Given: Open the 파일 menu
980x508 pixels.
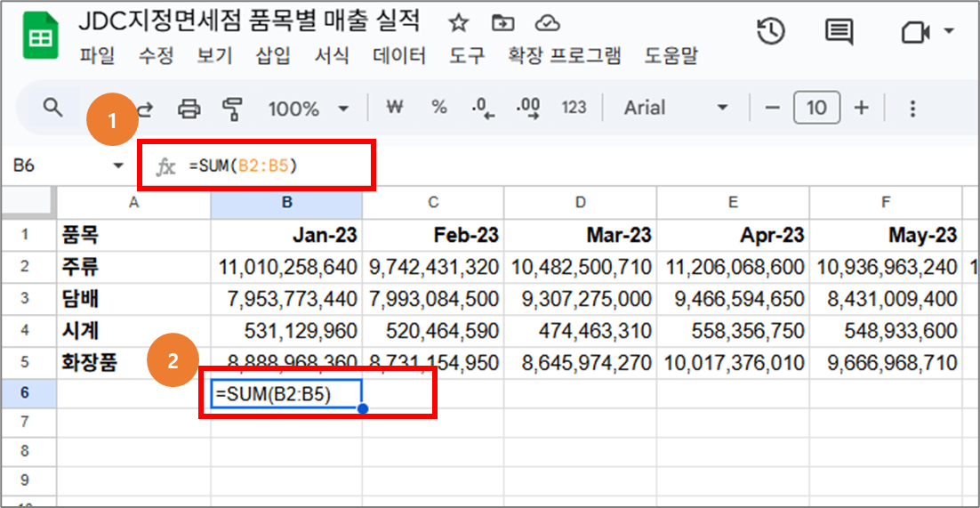Looking at the screenshot, I should 98,57.
